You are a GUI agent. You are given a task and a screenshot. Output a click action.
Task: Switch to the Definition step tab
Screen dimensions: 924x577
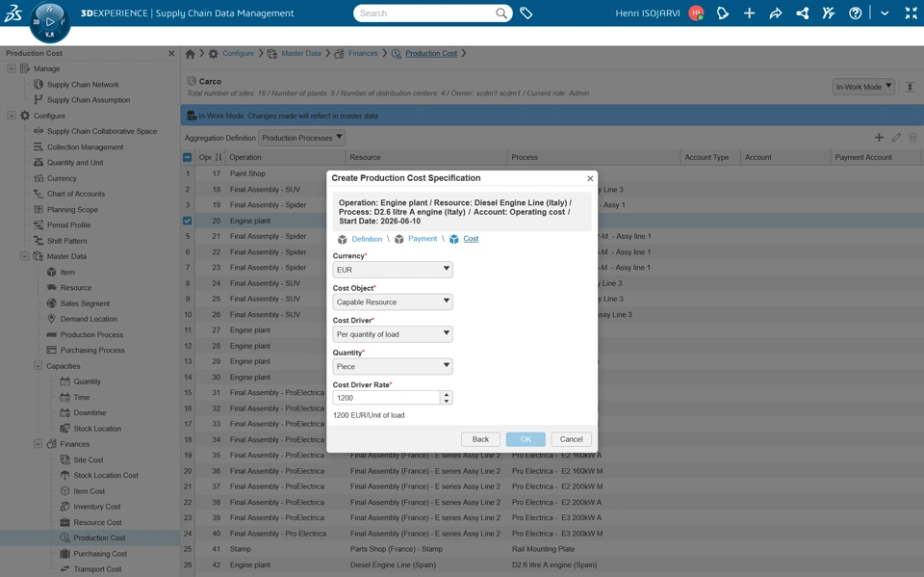[367, 239]
